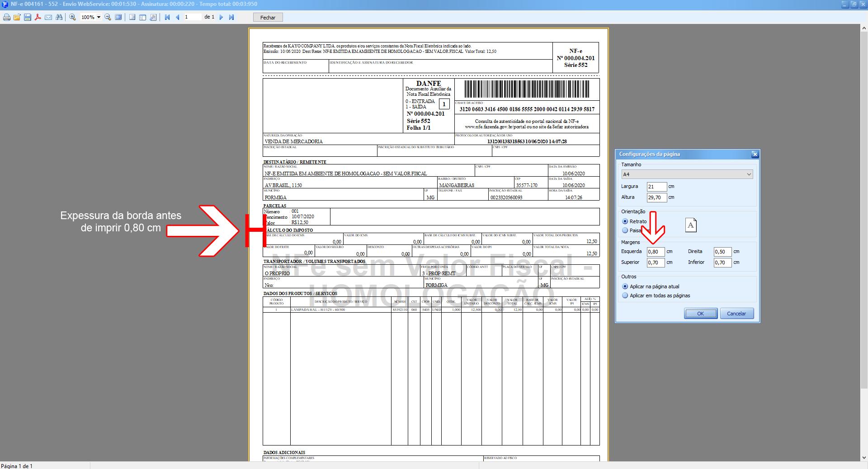Click the DADOS ADICIONAIS heading
Screen dimensions: 868x469
click(x=284, y=452)
